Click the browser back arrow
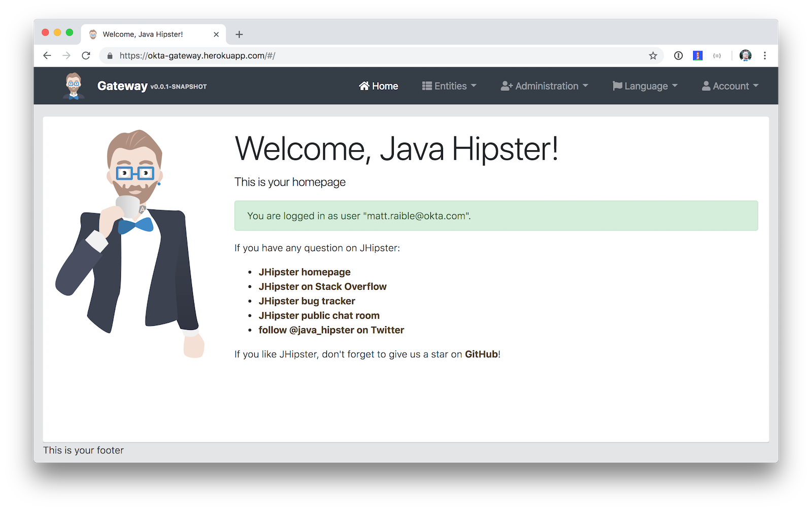The height and width of the screenshot is (511, 812). pos(47,56)
